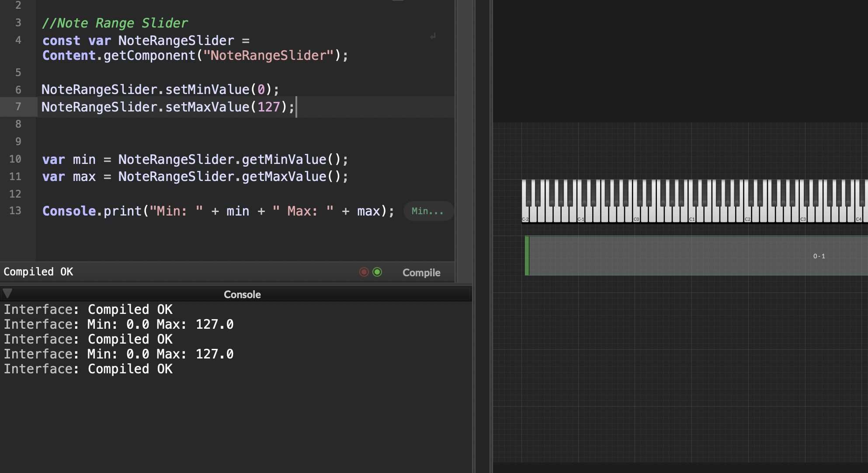Place cursor on setMinValue(0) line
The height and width of the screenshot is (473, 868).
(160, 90)
